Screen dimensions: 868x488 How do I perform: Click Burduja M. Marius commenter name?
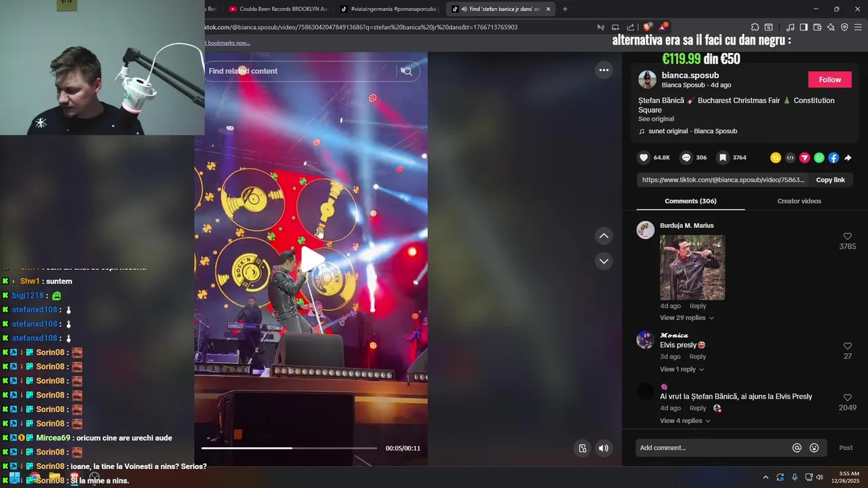686,226
